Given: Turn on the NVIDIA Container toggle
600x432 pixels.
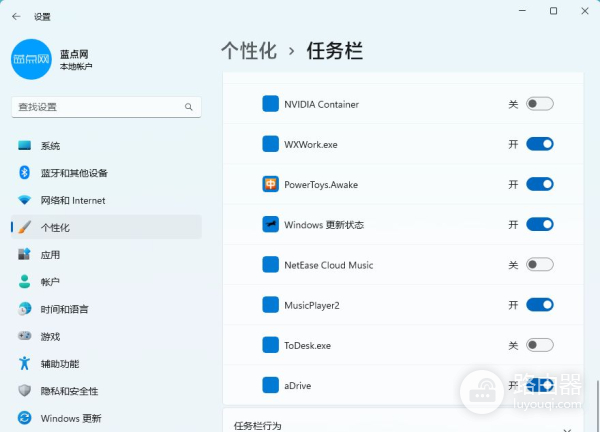Looking at the screenshot, I should (540, 104).
